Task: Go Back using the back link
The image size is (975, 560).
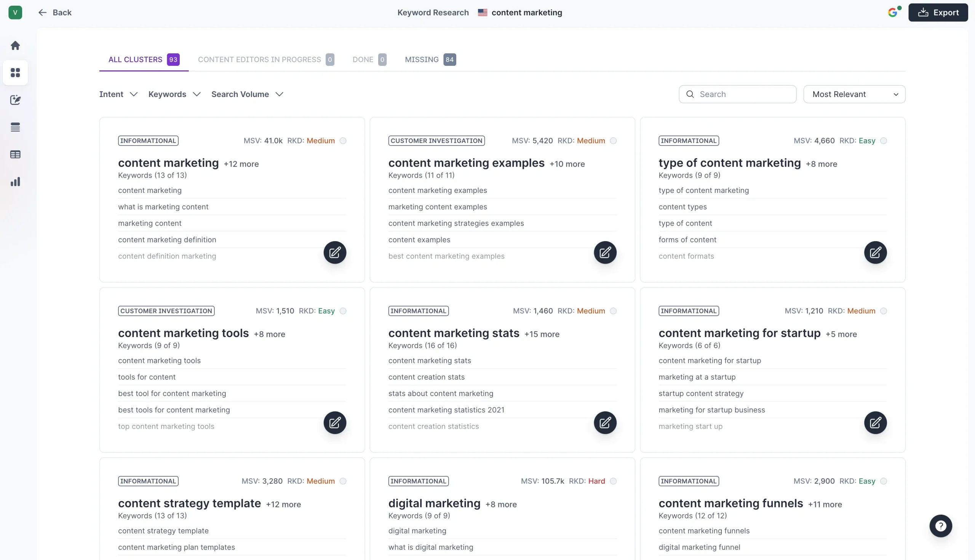Action: pos(55,12)
